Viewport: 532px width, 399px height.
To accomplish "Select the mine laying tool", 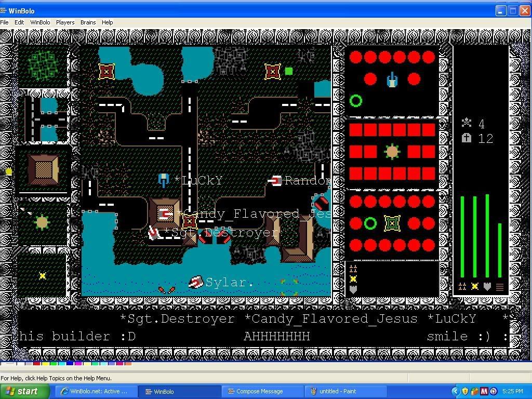I will click(43, 275).
